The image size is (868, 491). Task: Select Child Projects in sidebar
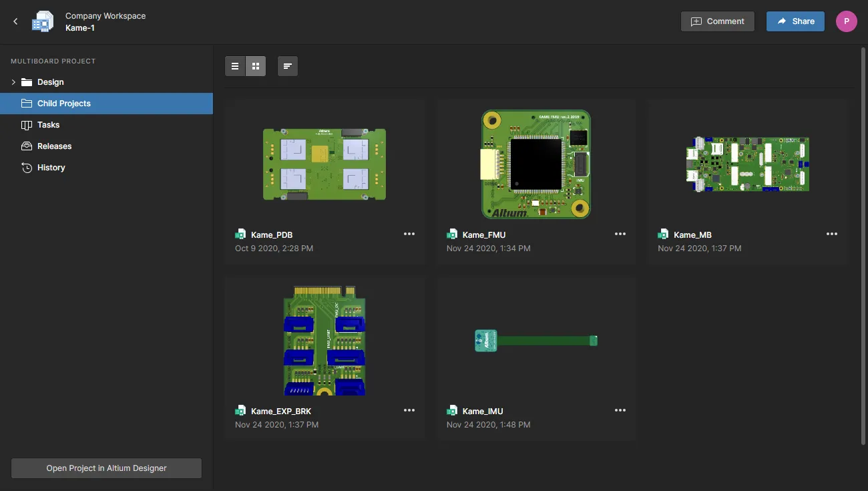click(106, 104)
